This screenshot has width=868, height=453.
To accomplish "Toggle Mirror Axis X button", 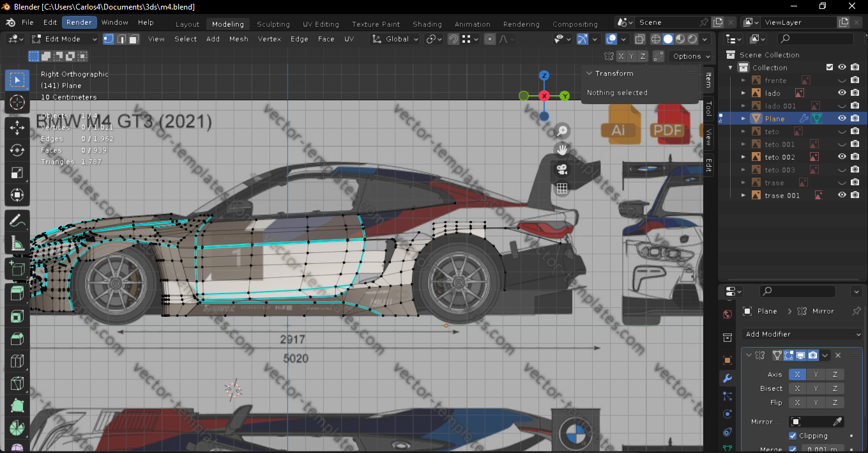I will coord(797,374).
